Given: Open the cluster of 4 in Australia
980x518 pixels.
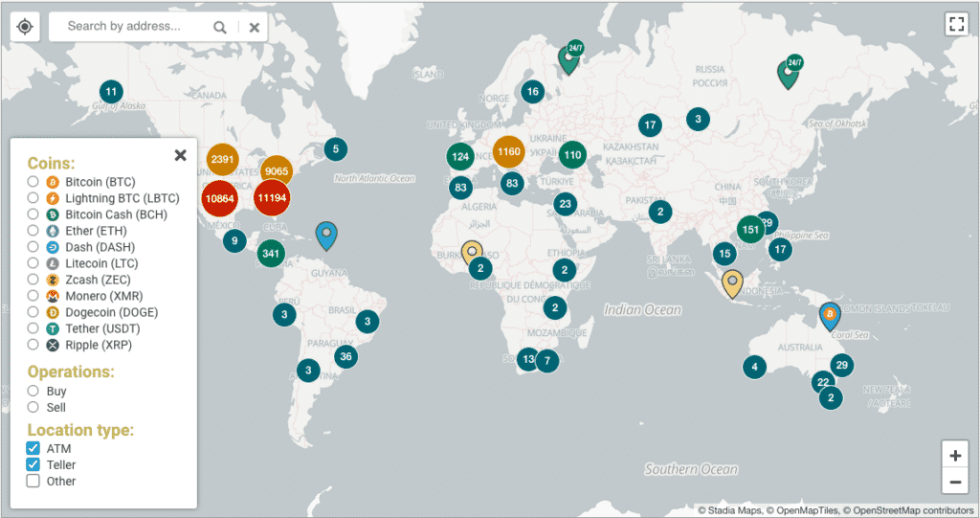Looking at the screenshot, I should pyautogui.click(x=754, y=367).
